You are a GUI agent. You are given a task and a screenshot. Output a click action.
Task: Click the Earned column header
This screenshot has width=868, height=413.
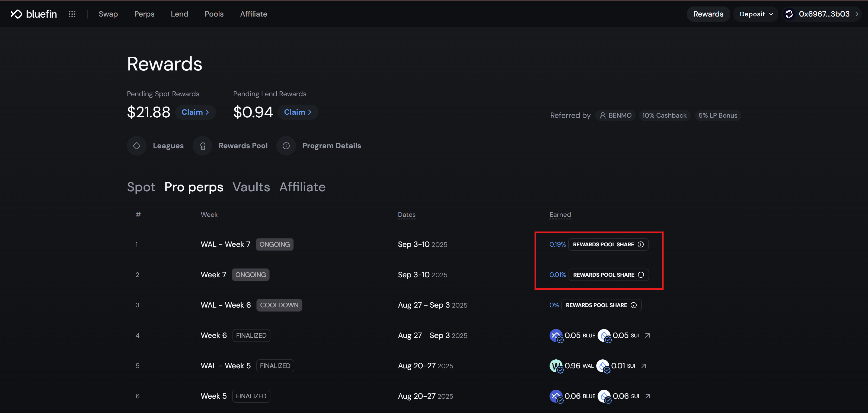560,214
